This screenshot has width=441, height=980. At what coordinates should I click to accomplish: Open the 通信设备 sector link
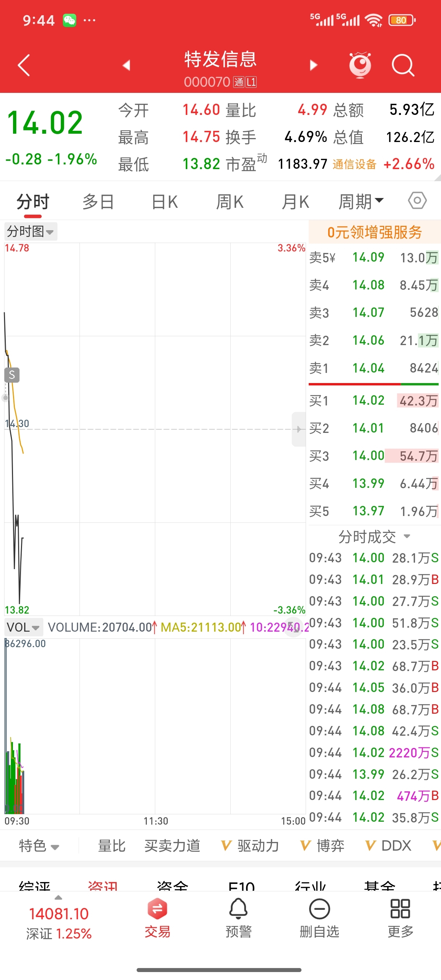(354, 164)
